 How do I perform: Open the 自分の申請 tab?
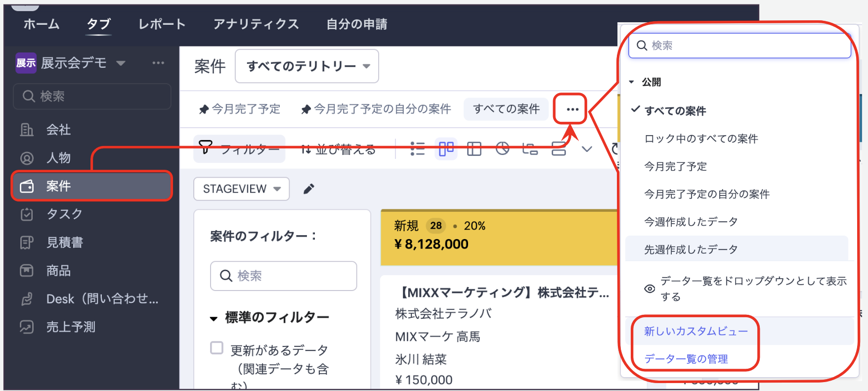pos(357,24)
